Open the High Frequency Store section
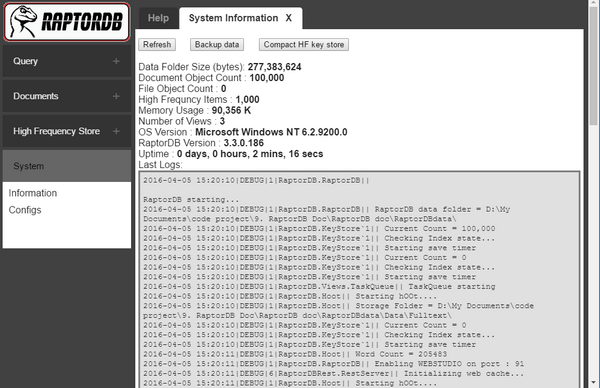 pos(67,131)
